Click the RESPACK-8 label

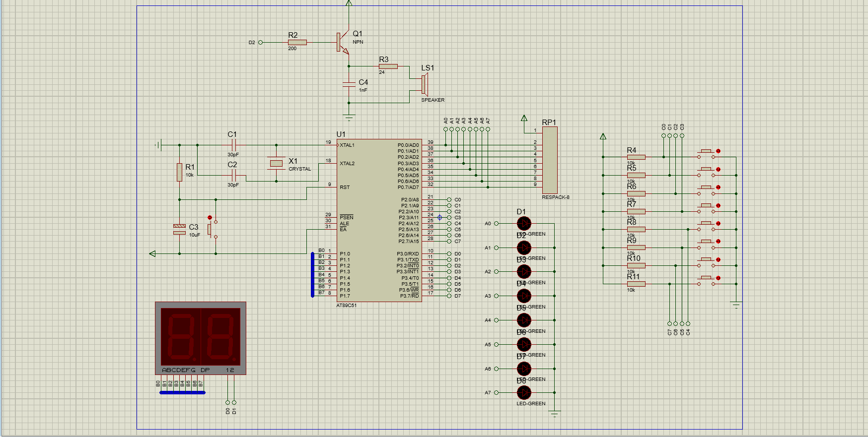tap(556, 197)
